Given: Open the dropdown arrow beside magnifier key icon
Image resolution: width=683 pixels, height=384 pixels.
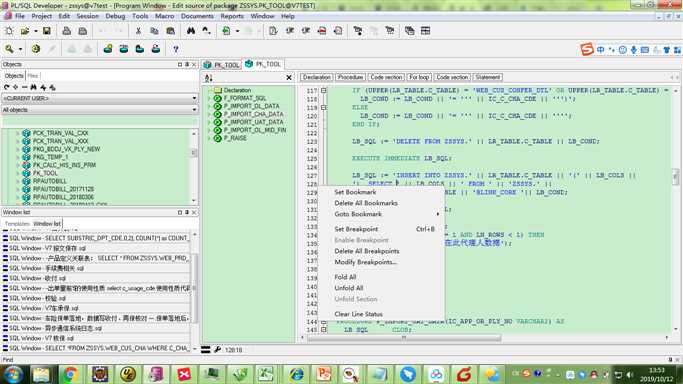Looking at the screenshot, I should pyautogui.click(x=20, y=49).
